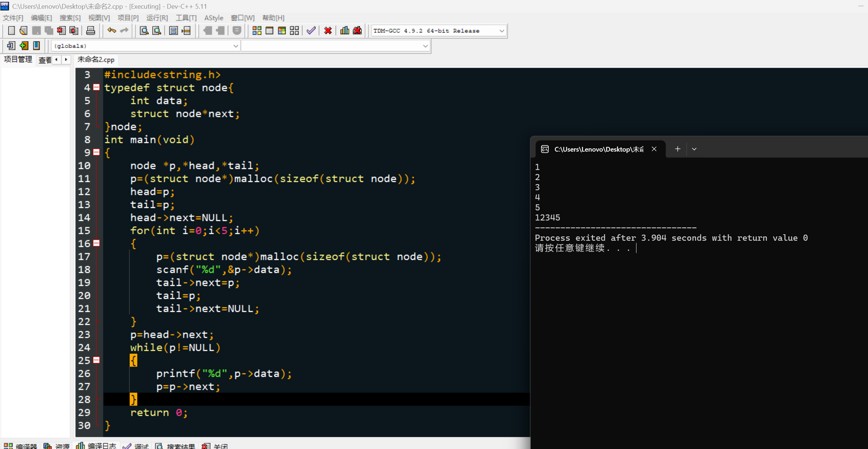This screenshot has height=449, width=868.
Task: Open the terminal tab dropdown chevron
Action: pyautogui.click(x=694, y=149)
